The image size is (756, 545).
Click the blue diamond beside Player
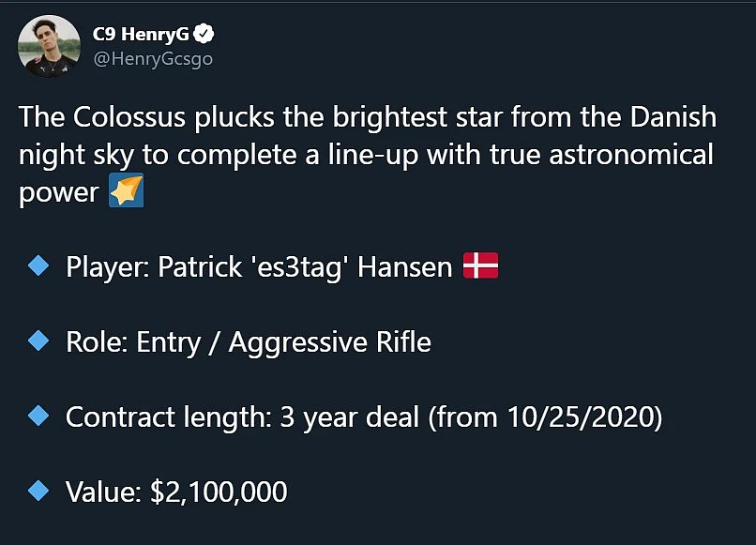(38, 265)
